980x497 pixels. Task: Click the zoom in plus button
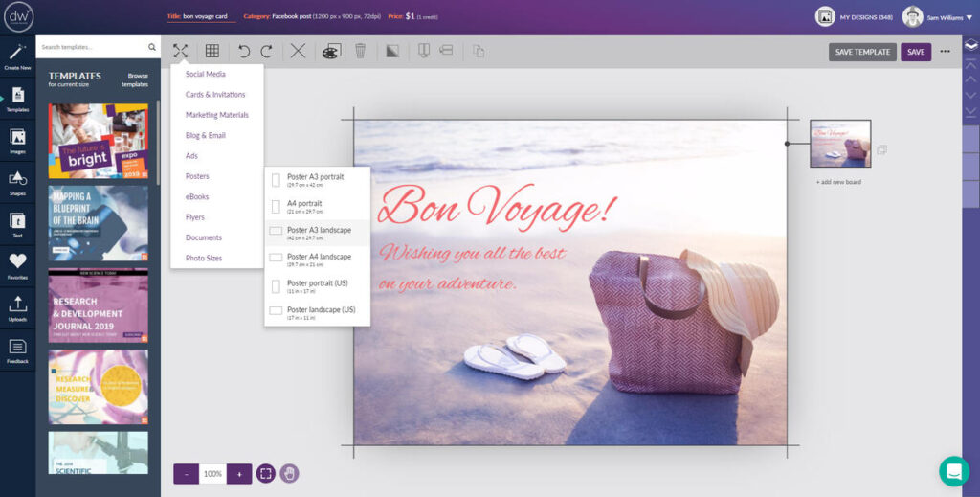239,473
